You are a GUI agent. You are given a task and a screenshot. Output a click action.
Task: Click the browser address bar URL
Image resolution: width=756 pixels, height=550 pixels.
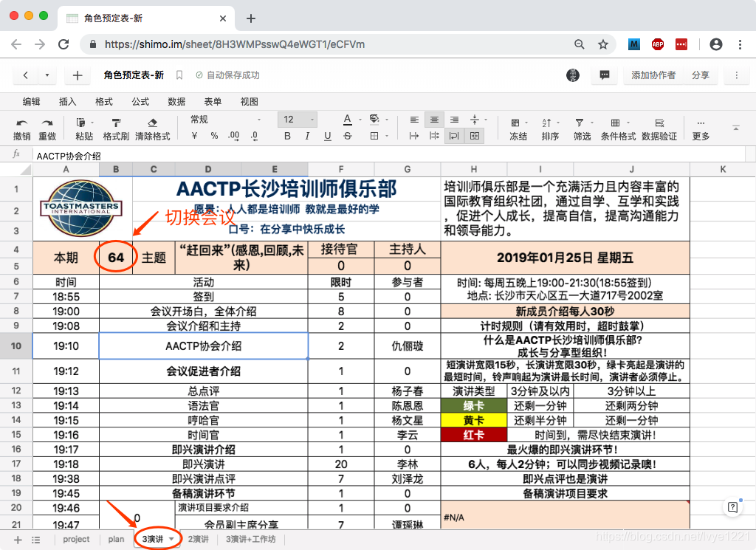click(235, 44)
